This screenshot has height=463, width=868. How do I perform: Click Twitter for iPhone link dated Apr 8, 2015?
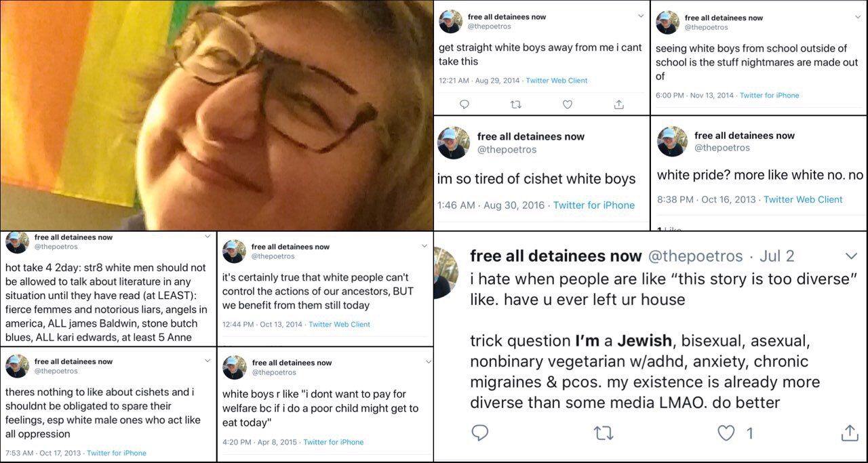tap(333, 442)
